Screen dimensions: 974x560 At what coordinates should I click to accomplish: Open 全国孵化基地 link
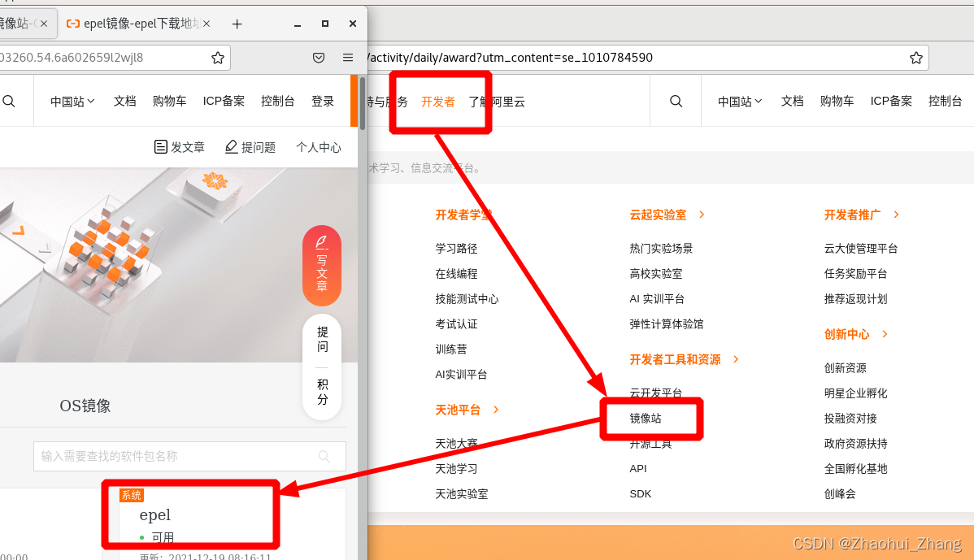(855, 469)
